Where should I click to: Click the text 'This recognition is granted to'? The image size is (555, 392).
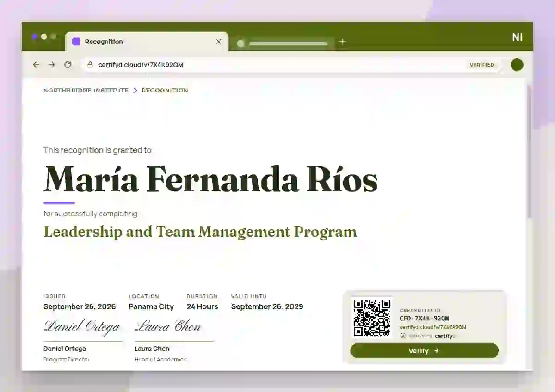coord(98,150)
